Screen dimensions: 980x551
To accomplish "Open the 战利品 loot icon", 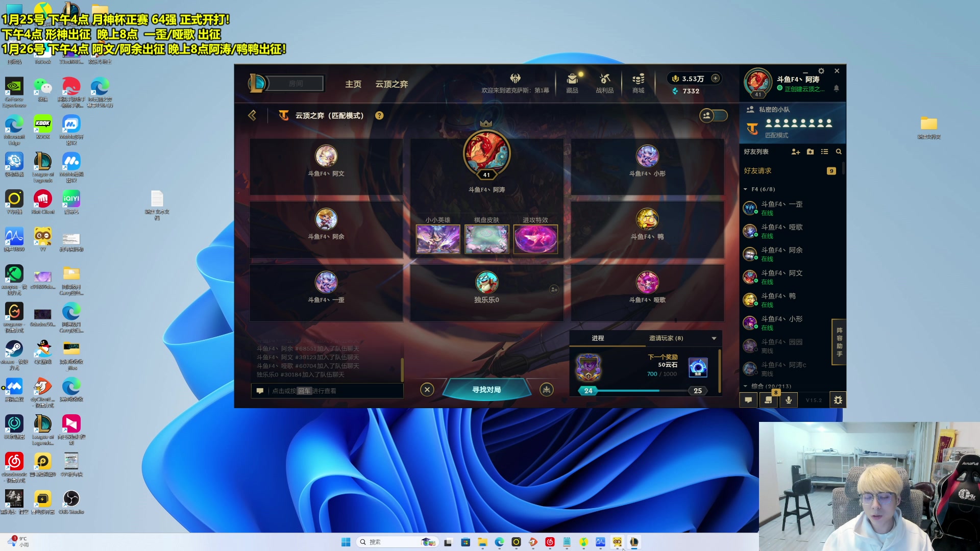I will pyautogui.click(x=605, y=83).
